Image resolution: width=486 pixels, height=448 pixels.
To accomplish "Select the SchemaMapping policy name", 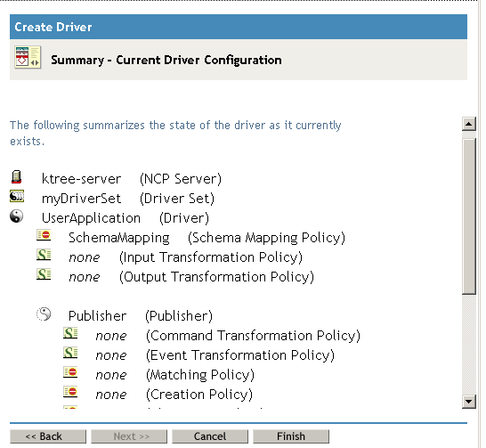I will [x=119, y=238].
